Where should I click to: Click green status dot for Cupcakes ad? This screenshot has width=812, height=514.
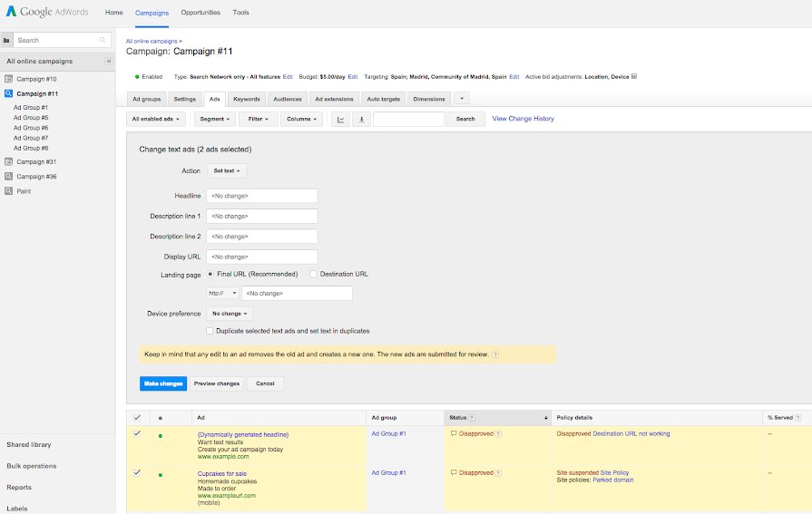[x=161, y=475]
